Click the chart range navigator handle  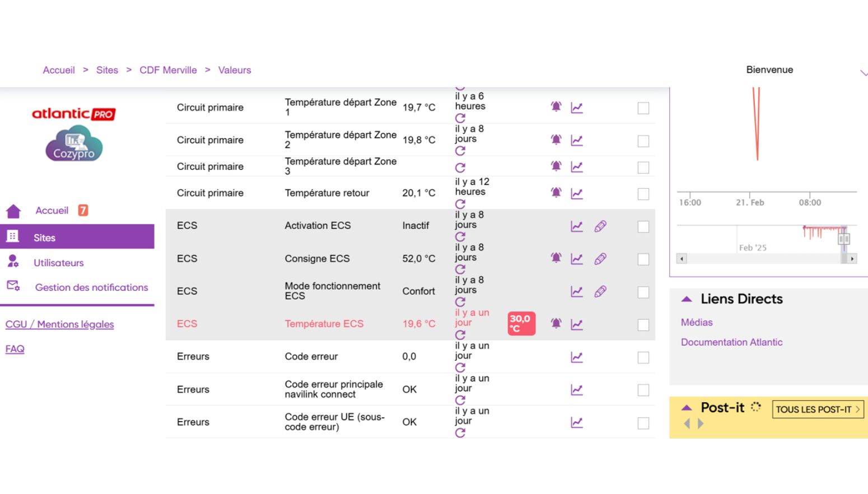tap(844, 239)
